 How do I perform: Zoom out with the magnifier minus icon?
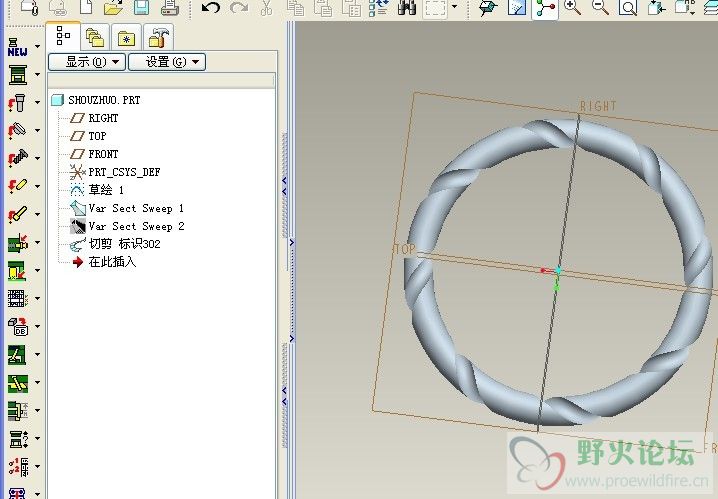pyautogui.click(x=600, y=7)
